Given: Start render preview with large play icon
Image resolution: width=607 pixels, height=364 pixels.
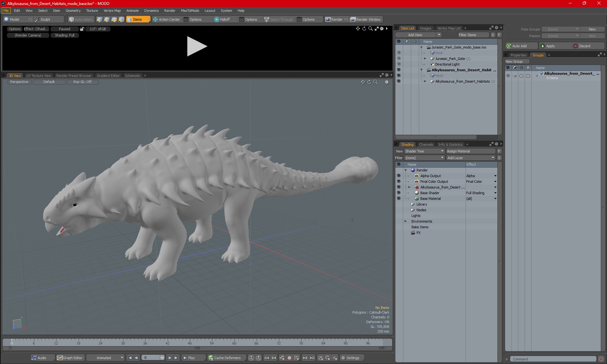Looking at the screenshot, I should (x=197, y=46).
